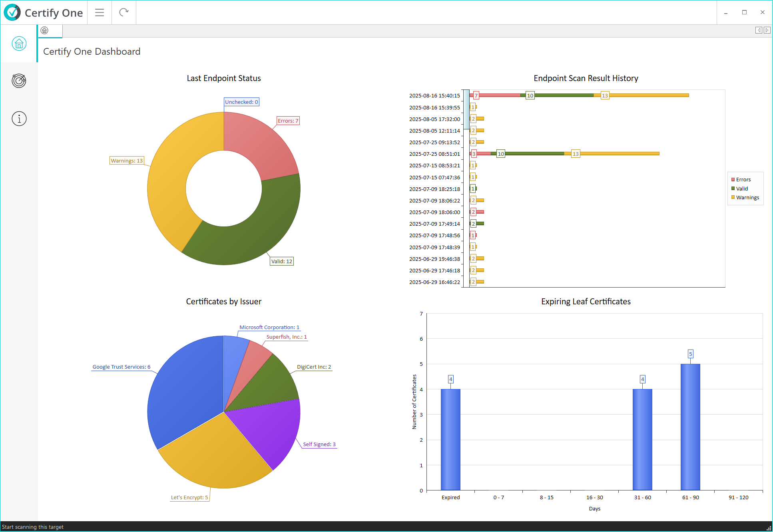Open the radar scan sidebar icon
773x532 pixels.
click(x=19, y=81)
